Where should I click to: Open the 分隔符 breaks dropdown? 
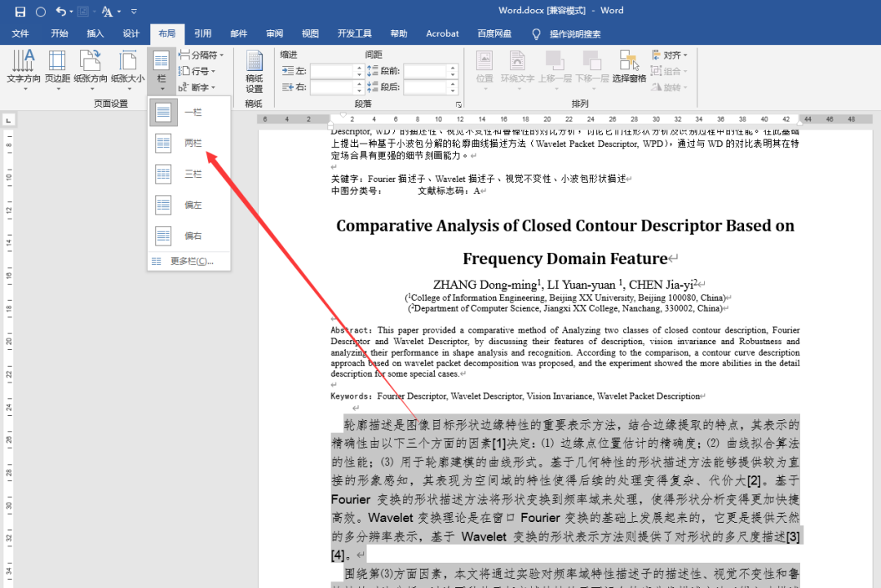point(201,55)
